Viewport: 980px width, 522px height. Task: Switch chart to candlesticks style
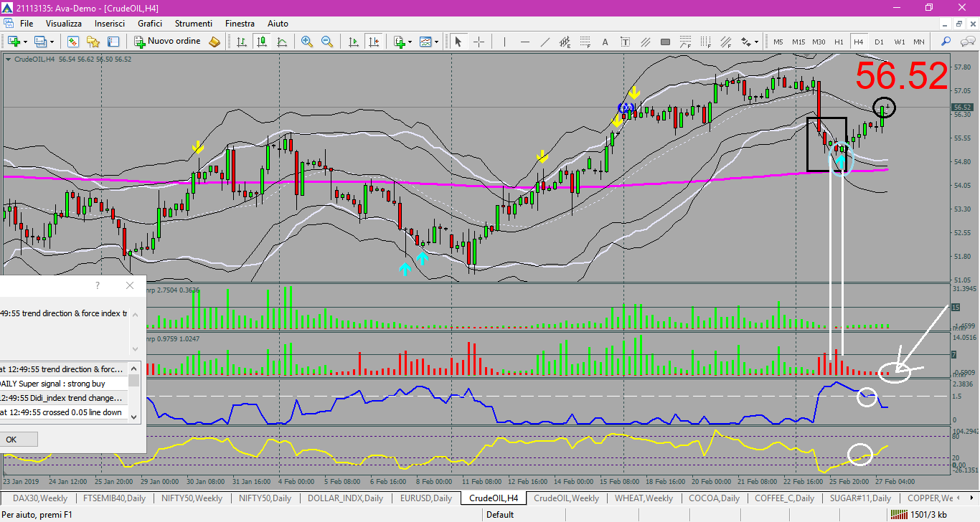[x=262, y=42]
